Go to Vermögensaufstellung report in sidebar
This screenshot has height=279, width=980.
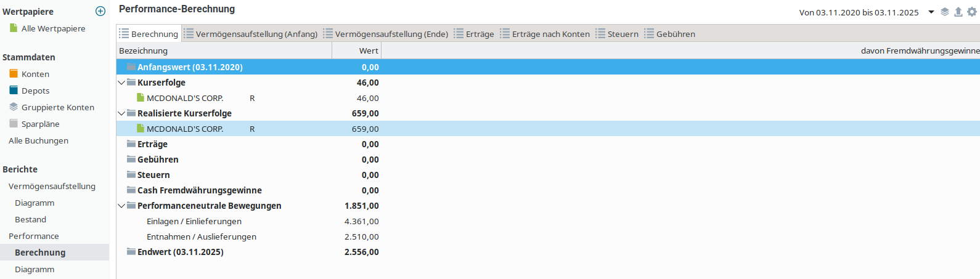52,186
